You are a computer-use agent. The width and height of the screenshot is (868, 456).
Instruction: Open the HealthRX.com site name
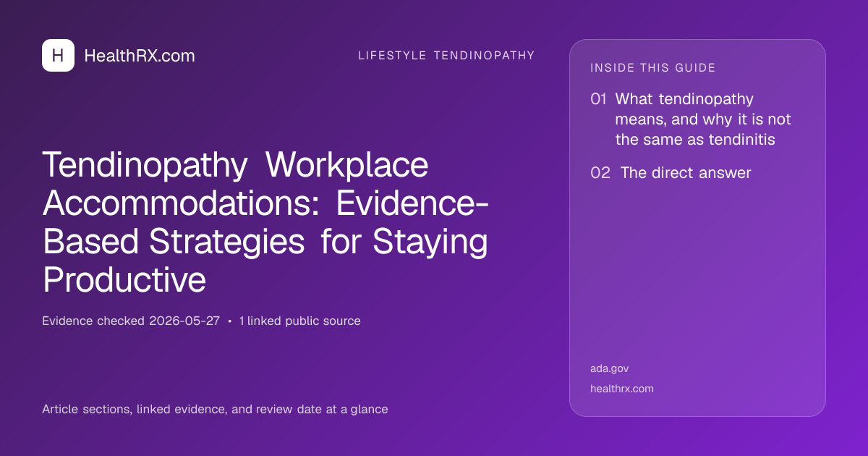click(140, 56)
